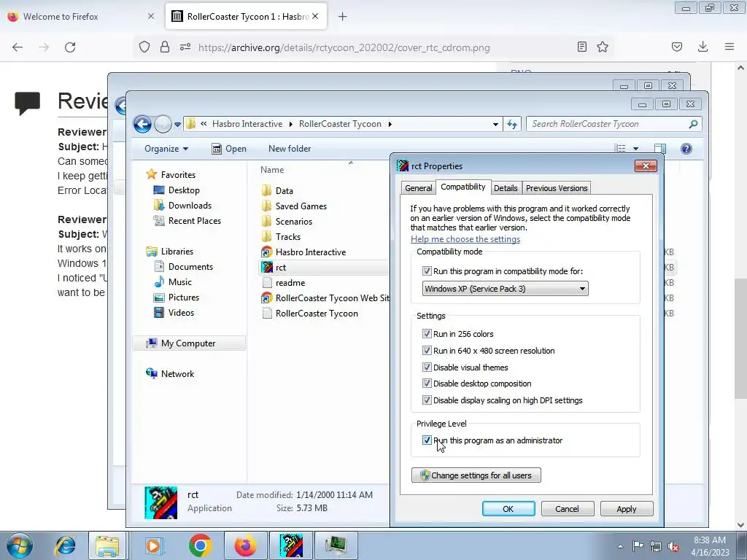Go back in the Explorer window
The width and height of the screenshot is (747, 560).
coord(142,124)
